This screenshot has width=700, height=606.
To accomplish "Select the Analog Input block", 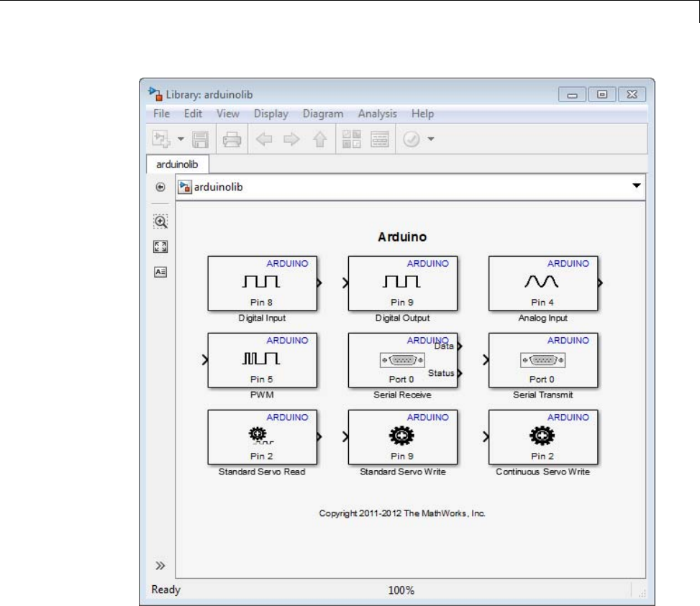I will pyautogui.click(x=543, y=283).
